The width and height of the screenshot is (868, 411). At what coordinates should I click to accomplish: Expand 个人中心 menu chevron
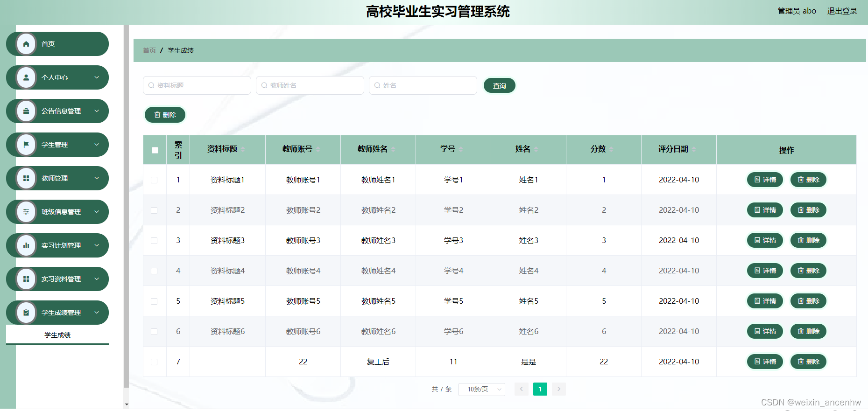pyautogui.click(x=97, y=77)
